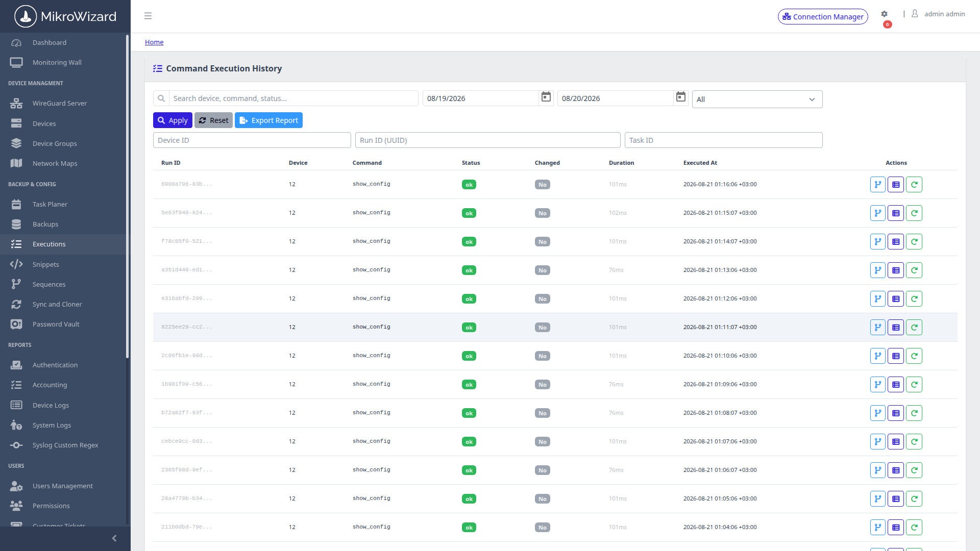Open Monitoring Wall in the sidebar
Viewport: 980px width, 551px height.
(x=63, y=63)
